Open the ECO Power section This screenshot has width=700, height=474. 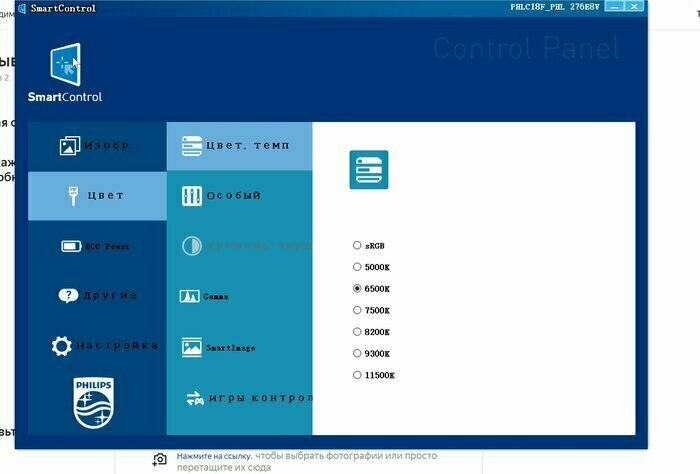click(x=97, y=246)
